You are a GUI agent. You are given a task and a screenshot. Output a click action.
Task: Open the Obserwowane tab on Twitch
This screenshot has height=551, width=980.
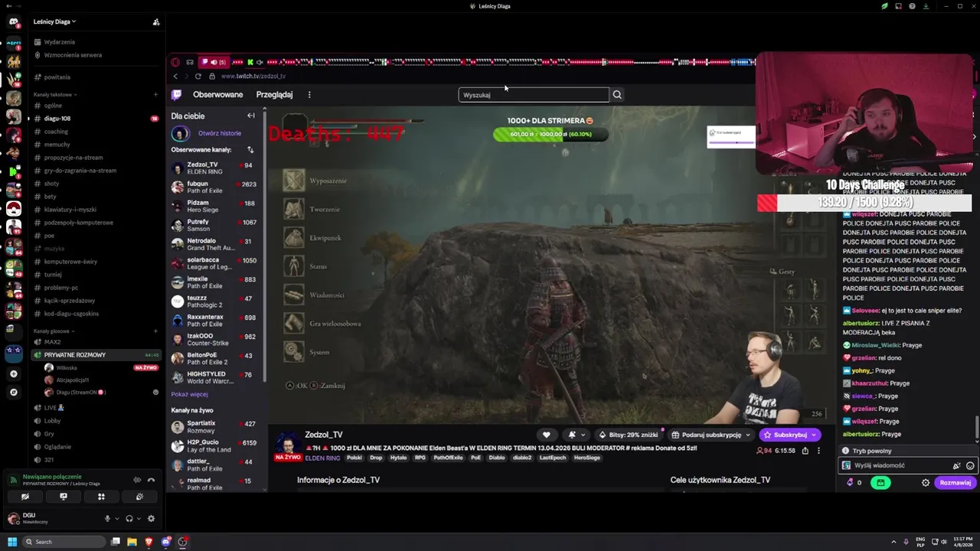tap(217, 95)
